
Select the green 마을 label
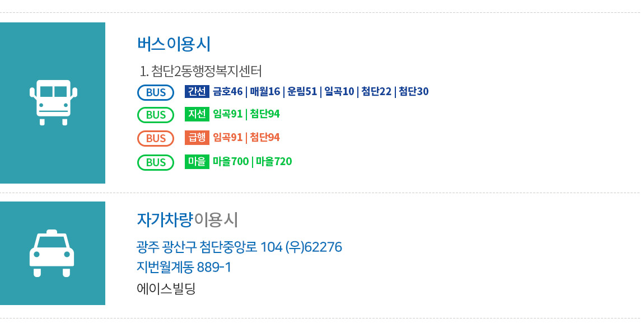[197, 162]
